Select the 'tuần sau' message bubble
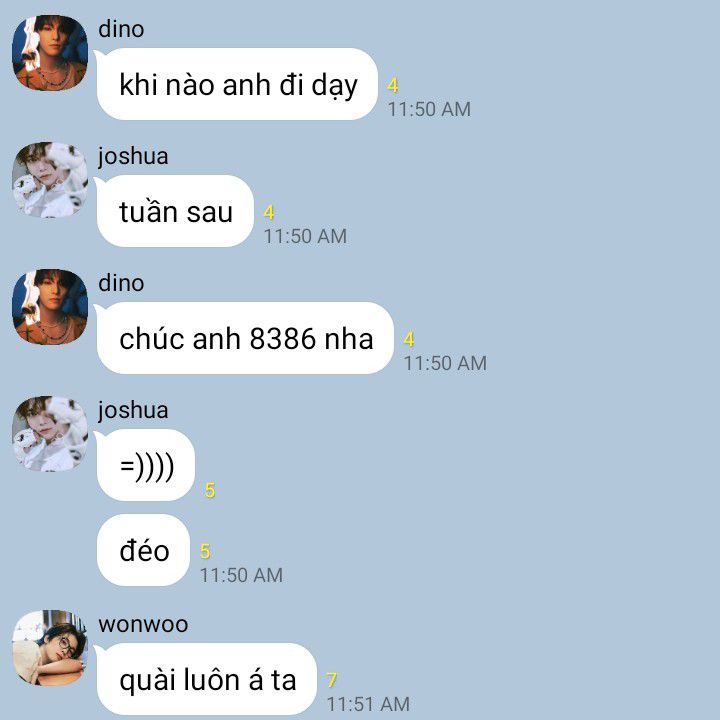720x720 pixels. (x=175, y=211)
